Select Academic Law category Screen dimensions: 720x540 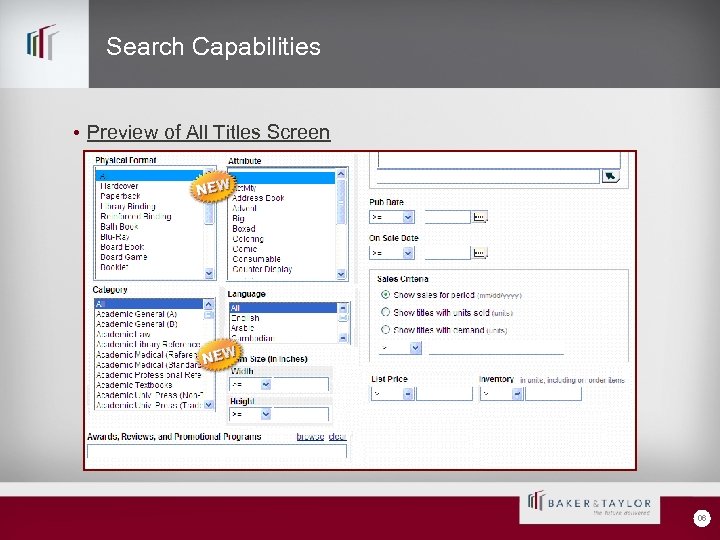tap(123, 334)
